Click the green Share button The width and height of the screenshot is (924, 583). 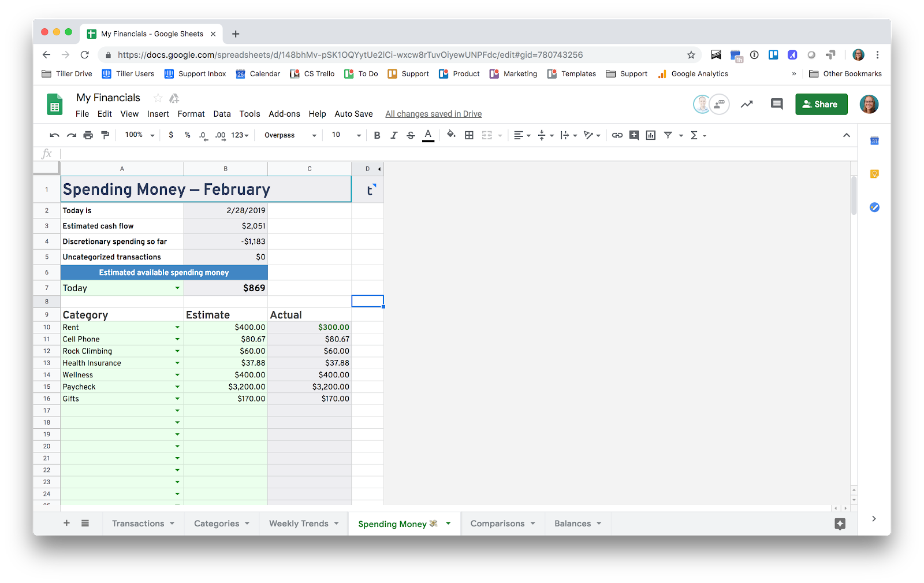point(821,104)
